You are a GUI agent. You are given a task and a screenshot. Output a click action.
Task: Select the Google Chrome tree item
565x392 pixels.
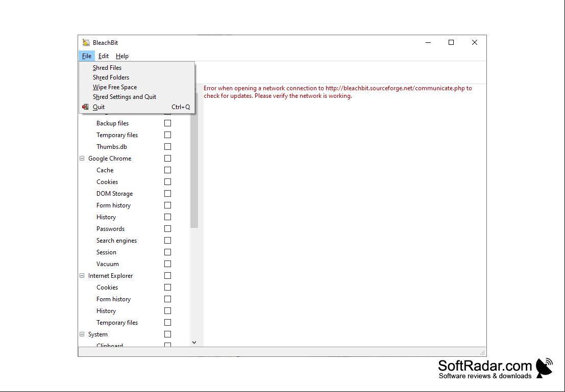pos(110,159)
